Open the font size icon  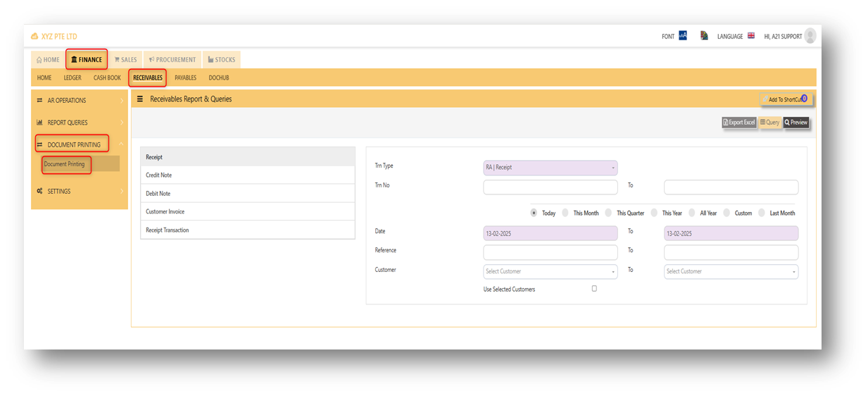pyautogui.click(x=683, y=36)
